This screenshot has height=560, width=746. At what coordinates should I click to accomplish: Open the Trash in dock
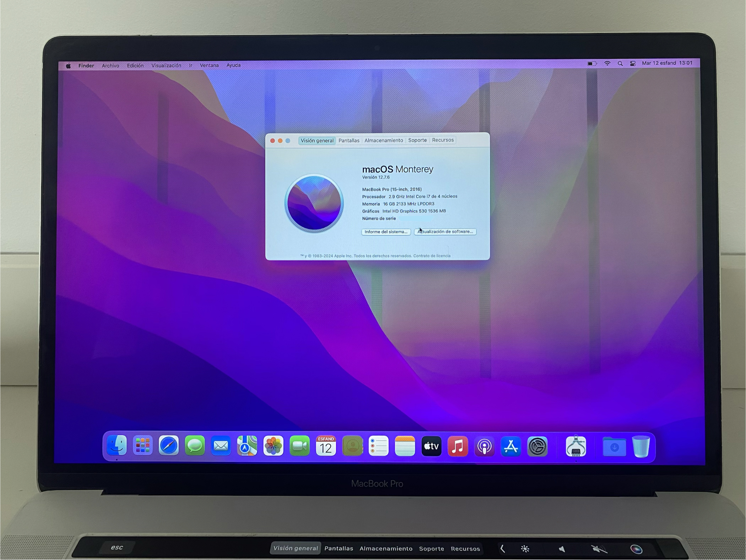(641, 447)
